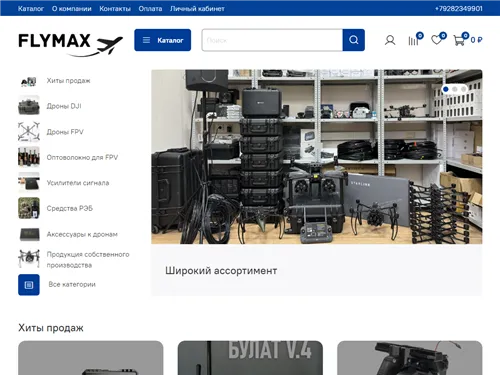Click the Оптоволокно для FPV thumbnail
Viewport: 500px width, 375px height.
(29, 157)
